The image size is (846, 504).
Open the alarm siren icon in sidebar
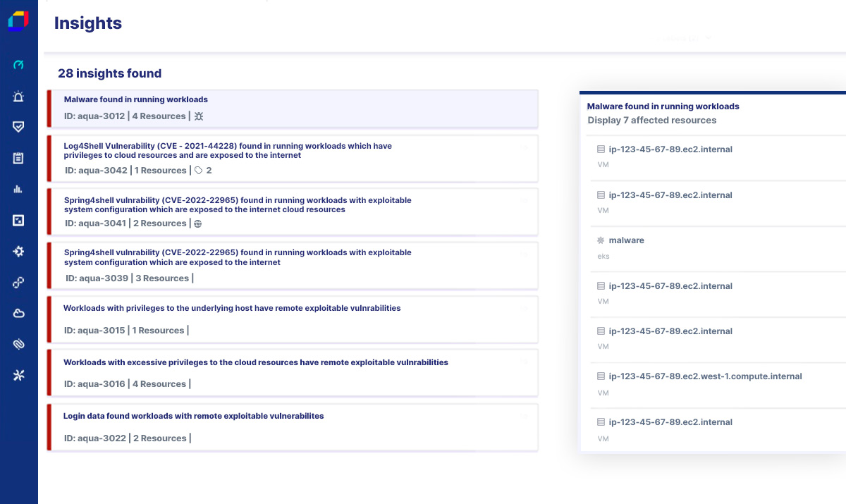[x=19, y=97]
